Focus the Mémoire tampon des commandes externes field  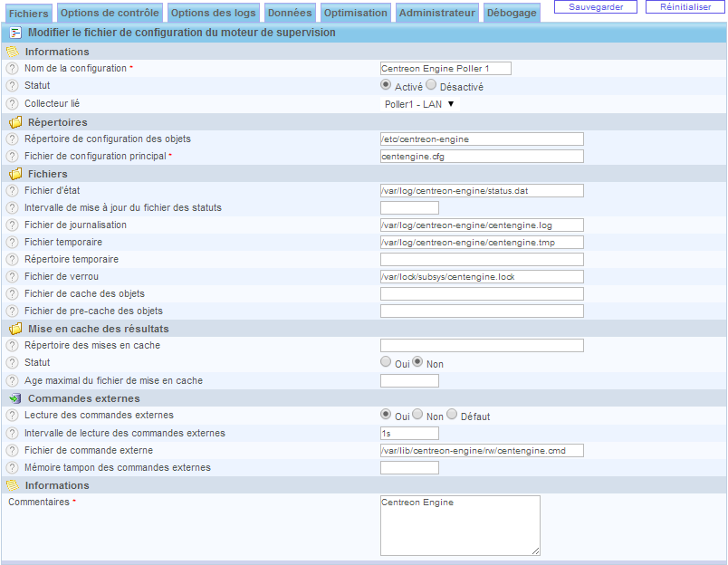point(409,467)
